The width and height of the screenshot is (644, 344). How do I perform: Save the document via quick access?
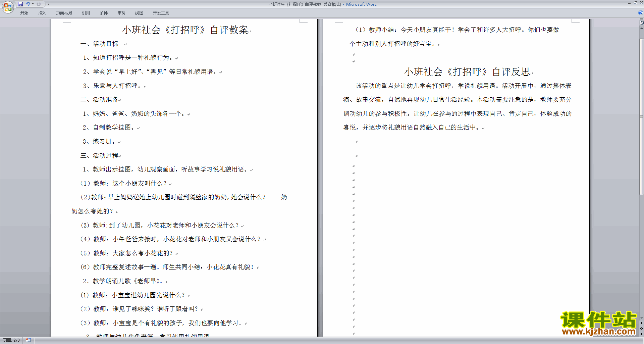(20, 4)
